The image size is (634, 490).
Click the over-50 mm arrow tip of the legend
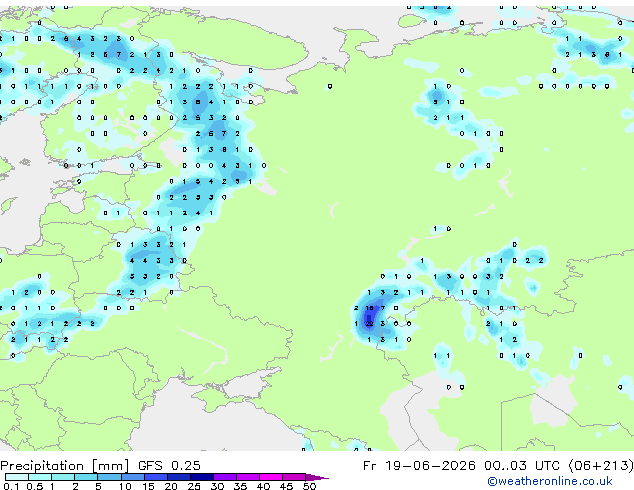tap(317, 478)
